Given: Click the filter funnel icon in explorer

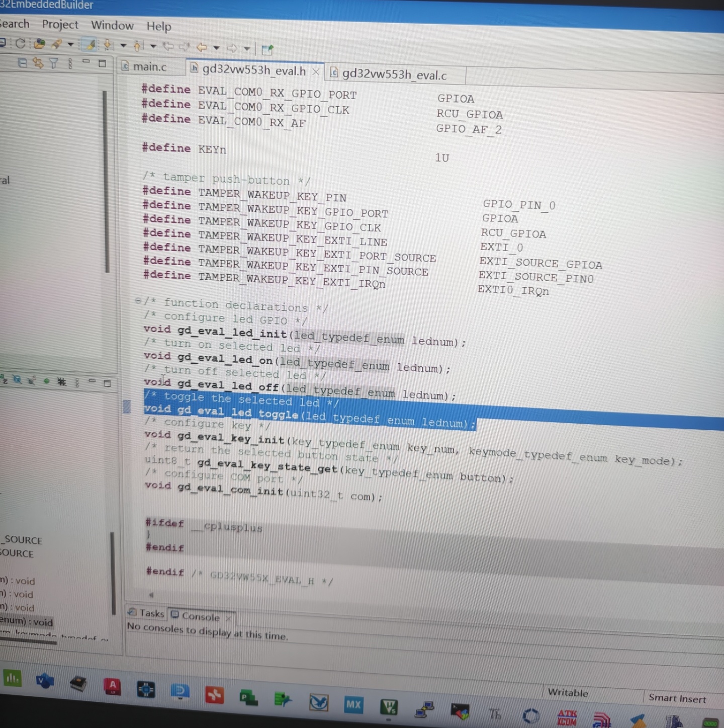Looking at the screenshot, I should coord(54,63).
